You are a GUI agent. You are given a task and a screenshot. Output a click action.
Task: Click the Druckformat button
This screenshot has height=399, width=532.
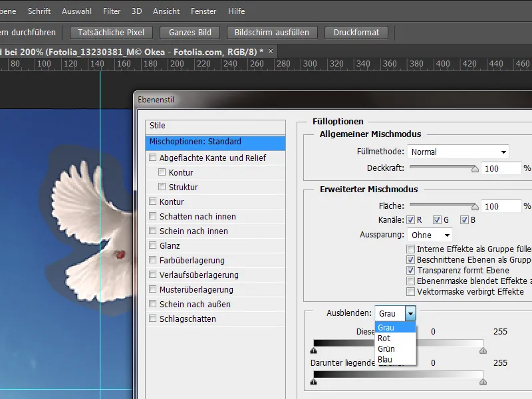[x=356, y=33]
